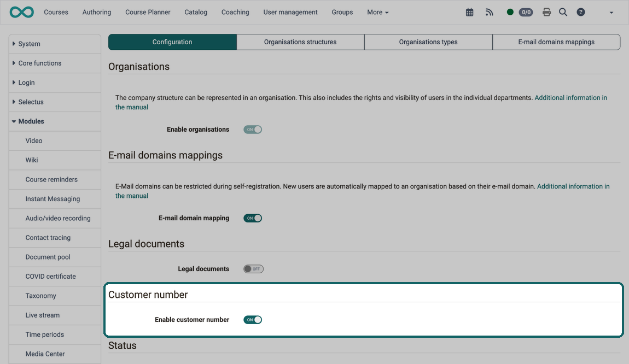Image resolution: width=629 pixels, height=364 pixels.
Task: Switch to E-mail domains mappings tab
Action: tap(556, 42)
